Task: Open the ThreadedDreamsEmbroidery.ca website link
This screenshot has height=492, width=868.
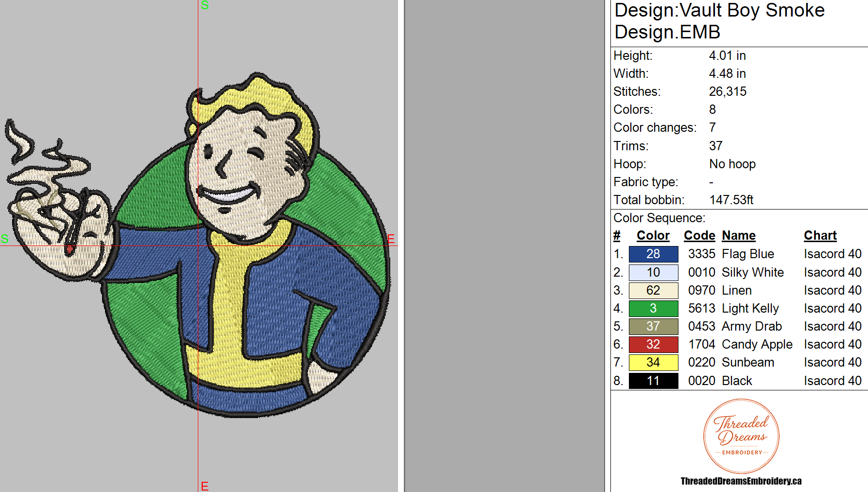Action: (x=741, y=481)
